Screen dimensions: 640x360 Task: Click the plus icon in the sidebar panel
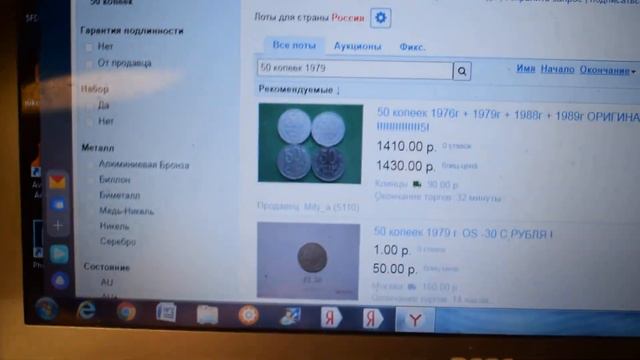(58, 225)
